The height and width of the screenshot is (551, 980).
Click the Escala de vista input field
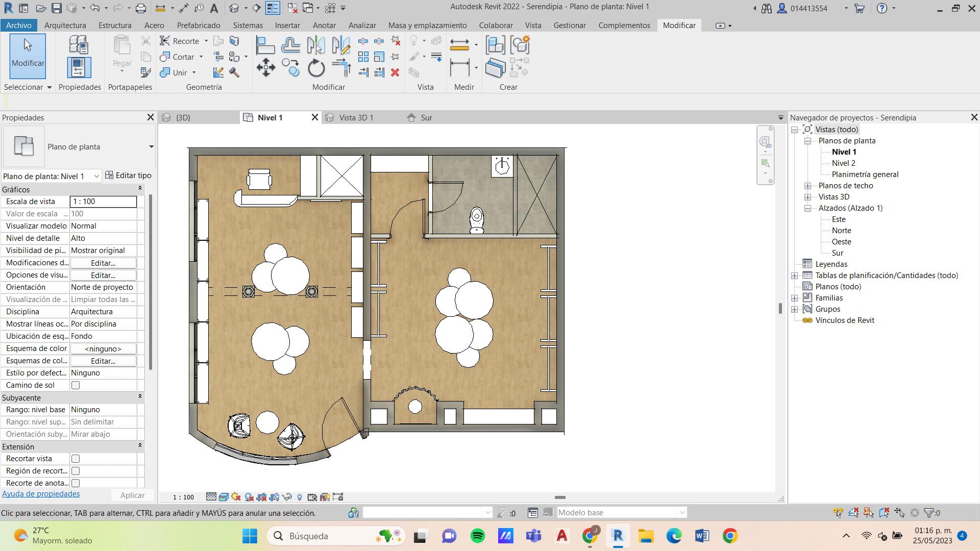[103, 202]
